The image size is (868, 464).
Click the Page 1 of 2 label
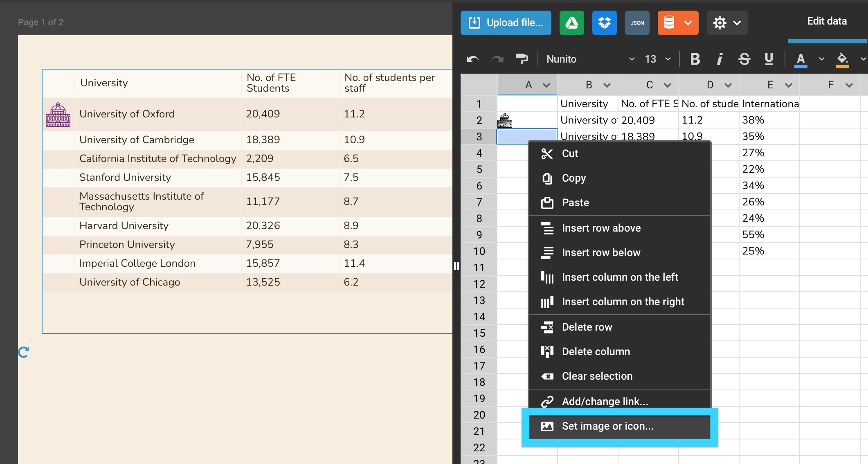click(x=40, y=23)
